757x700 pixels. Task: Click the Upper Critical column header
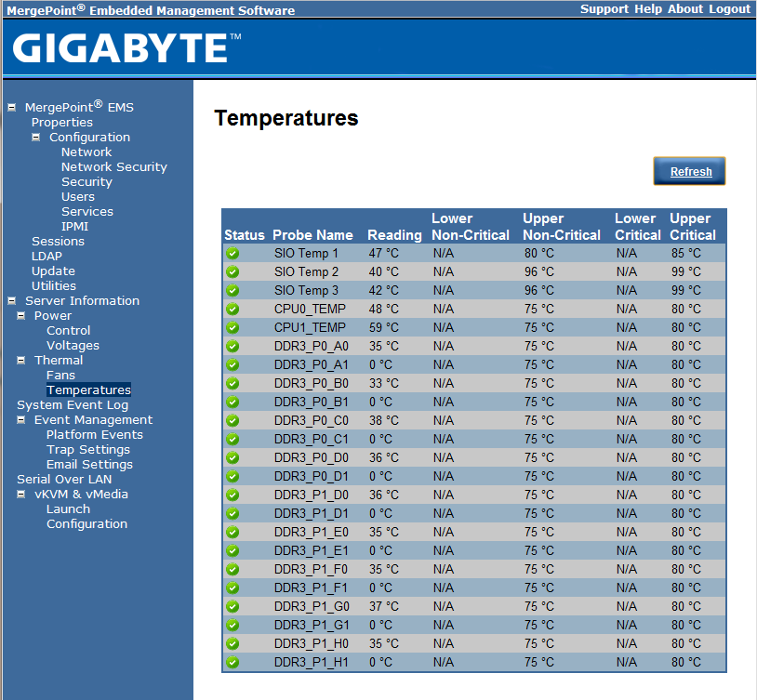(692, 227)
